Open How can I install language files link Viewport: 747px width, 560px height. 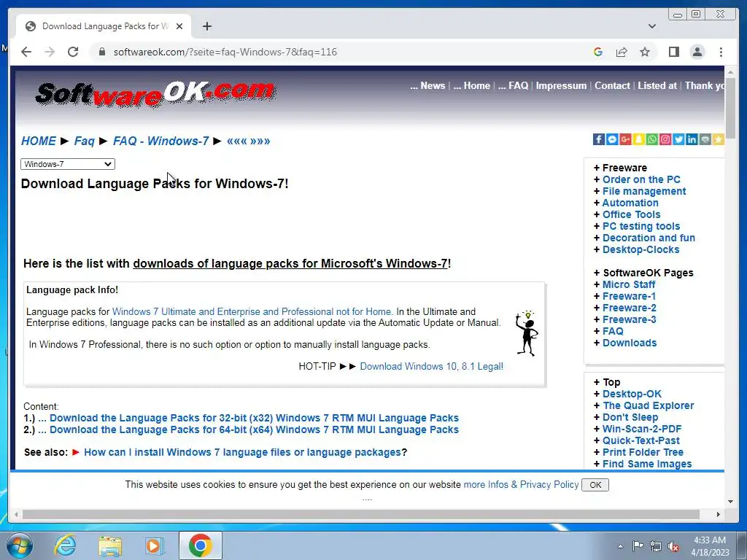(242, 452)
